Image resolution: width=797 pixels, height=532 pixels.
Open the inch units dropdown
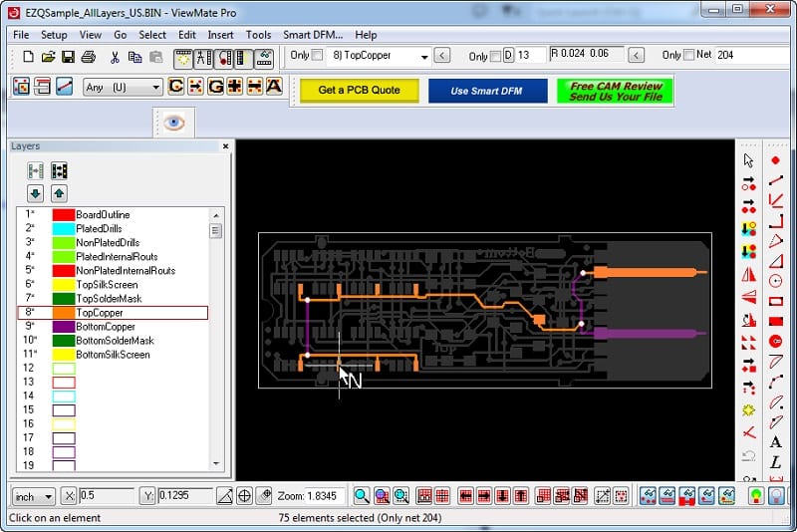click(x=49, y=496)
